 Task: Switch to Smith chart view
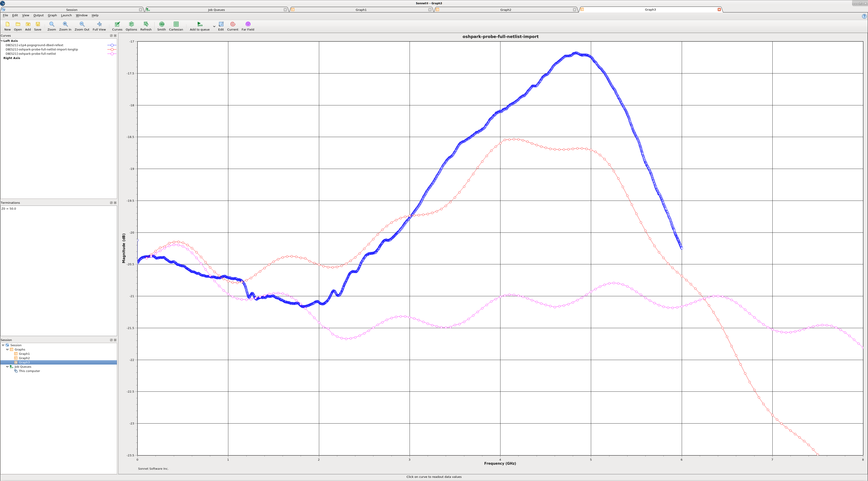(x=162, y=24)
